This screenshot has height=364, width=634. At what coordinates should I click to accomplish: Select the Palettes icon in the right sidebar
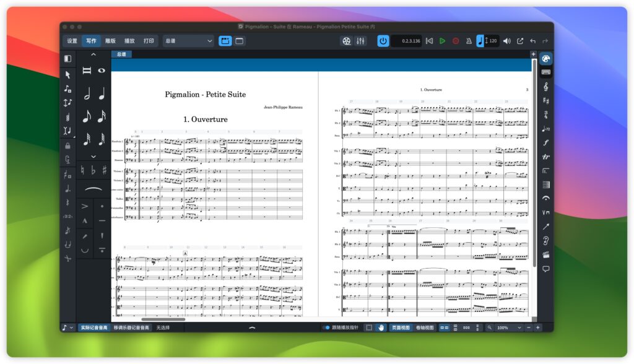[546, 58]
